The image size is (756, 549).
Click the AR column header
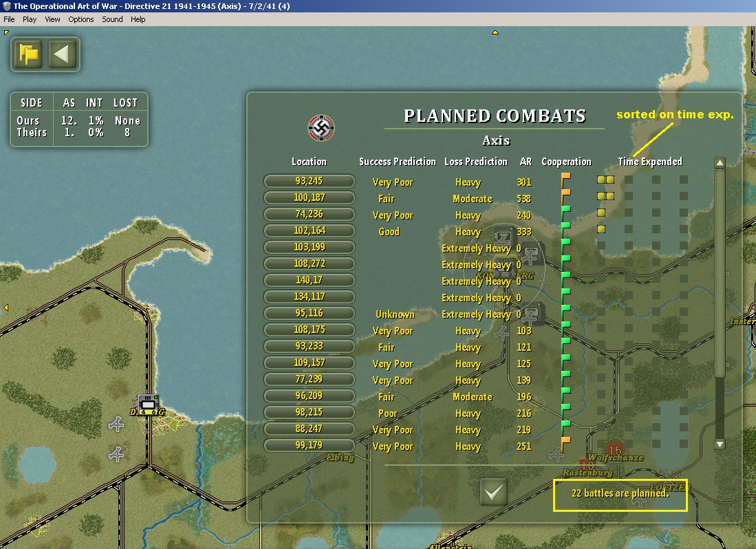(526, 162)
